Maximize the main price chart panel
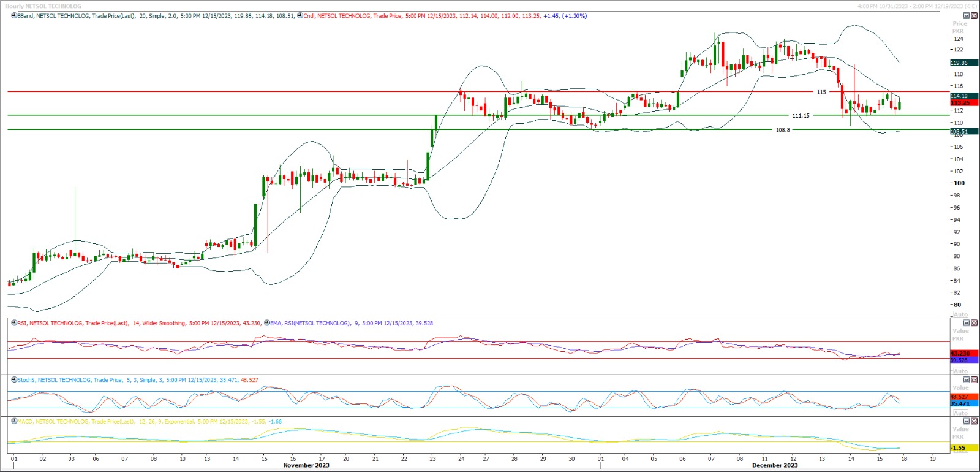The image size is (980, 472). [967, 16]
